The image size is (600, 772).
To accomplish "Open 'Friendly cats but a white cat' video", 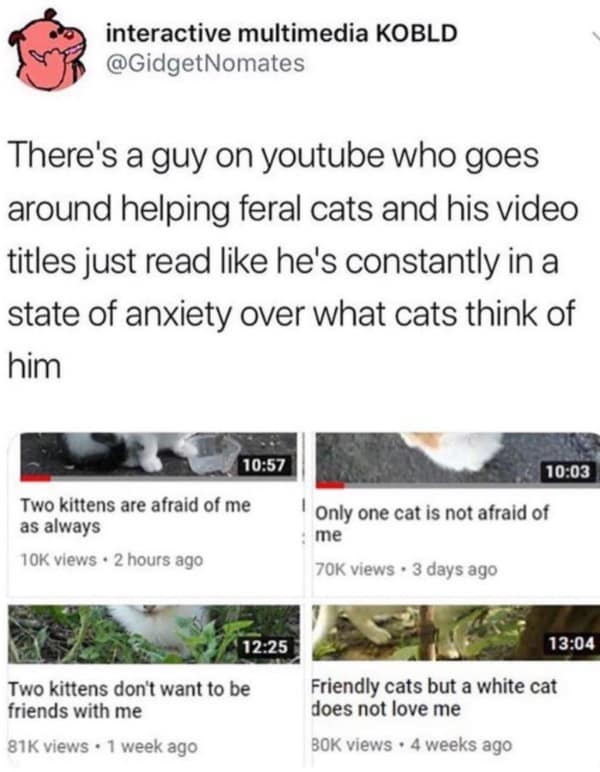I will coord(435,697).
